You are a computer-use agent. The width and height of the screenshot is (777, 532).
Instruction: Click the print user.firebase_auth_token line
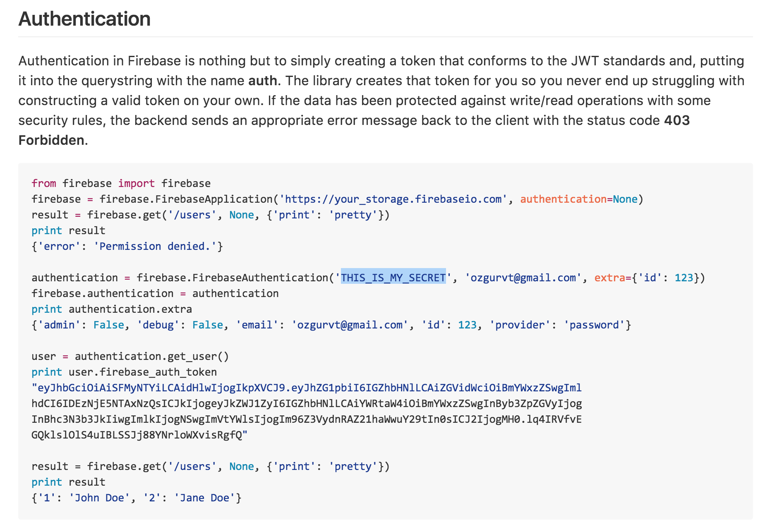tap(124, 372)
